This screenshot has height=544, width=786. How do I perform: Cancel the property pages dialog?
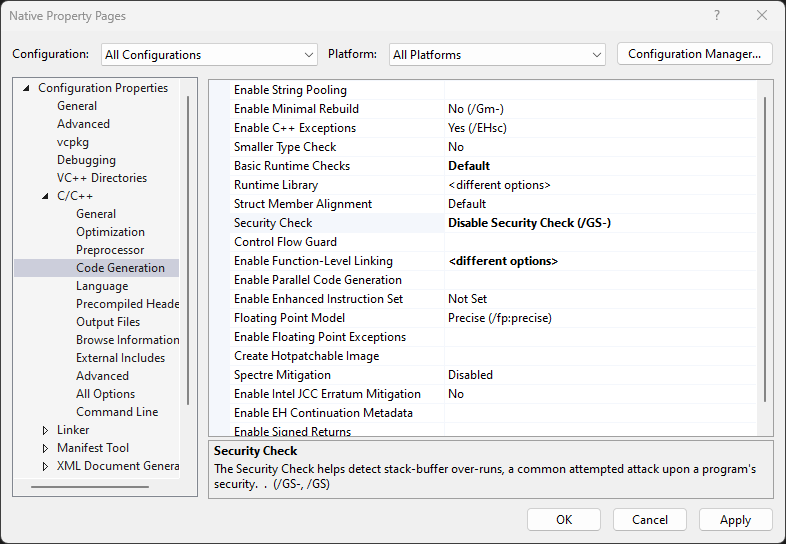click(650, 519)
